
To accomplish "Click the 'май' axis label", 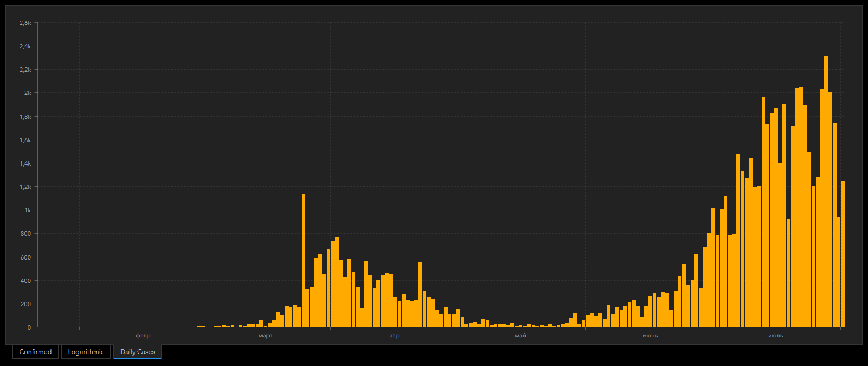I will [521, 336].
